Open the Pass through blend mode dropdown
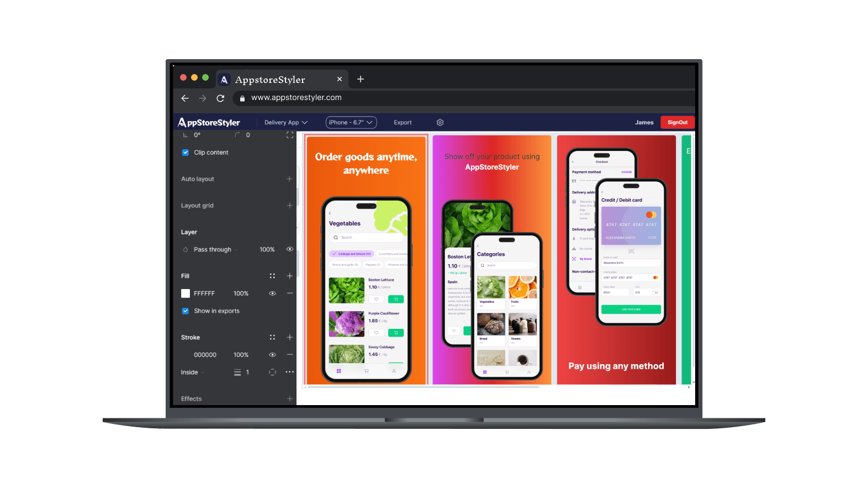Image resolution: width=868 pixels, height=488 pixels. point(215,250)
